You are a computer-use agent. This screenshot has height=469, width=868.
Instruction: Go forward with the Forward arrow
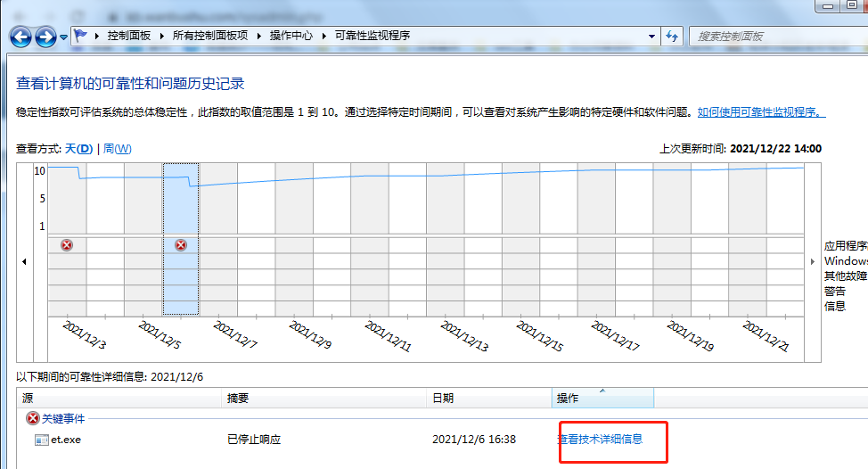(45, 37)
